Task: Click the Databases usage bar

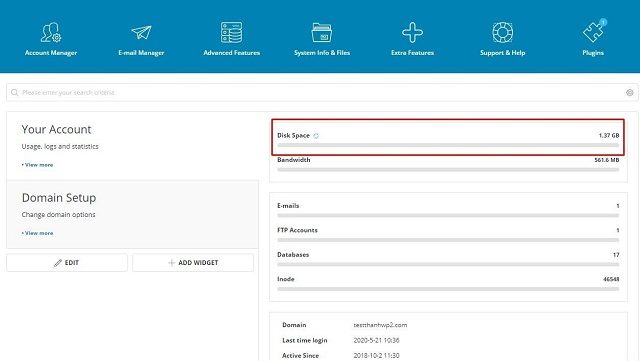Action: click(448, 264)
